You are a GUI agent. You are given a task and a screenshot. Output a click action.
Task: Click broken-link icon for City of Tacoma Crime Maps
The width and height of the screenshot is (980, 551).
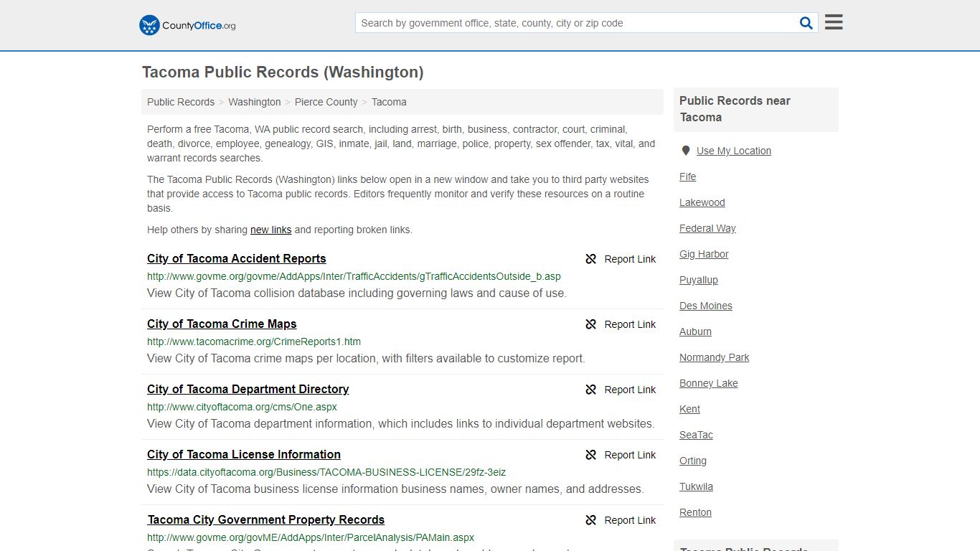(x=591, y=324)
